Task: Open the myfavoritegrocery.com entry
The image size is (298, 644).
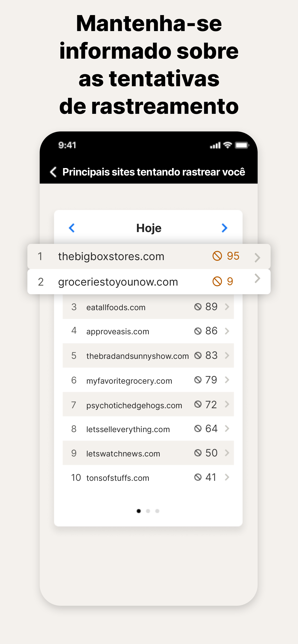Action: (x=148, y=380)
